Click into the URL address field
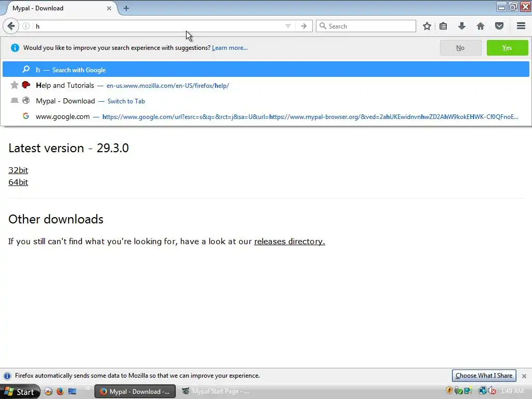532x399 pixels. click(159, 26)
